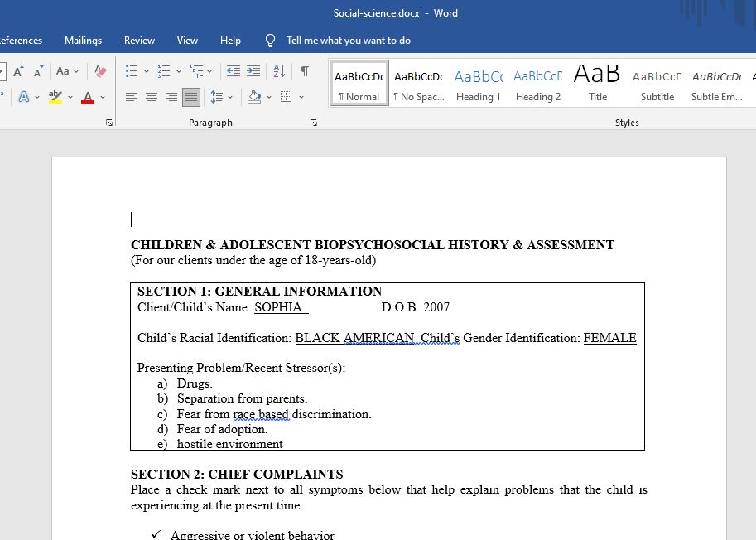Open the Change Case dropdown arrow
The height and width of the screenshot is (540, 756).
(76, 71)
